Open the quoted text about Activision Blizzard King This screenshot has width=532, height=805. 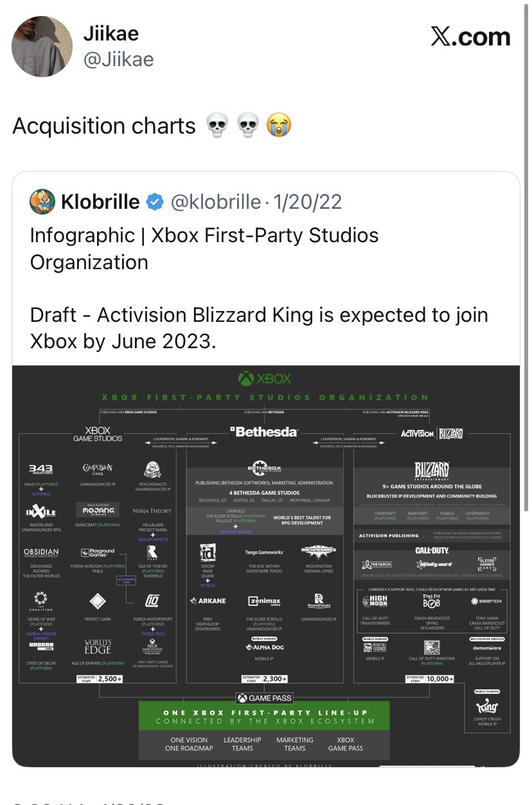[x=258, y=328]
